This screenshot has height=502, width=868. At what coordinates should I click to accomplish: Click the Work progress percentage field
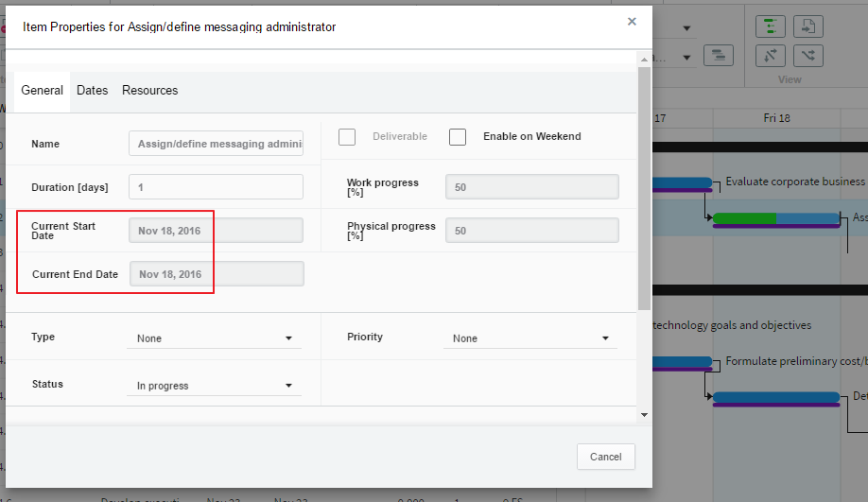coord(532,187)
